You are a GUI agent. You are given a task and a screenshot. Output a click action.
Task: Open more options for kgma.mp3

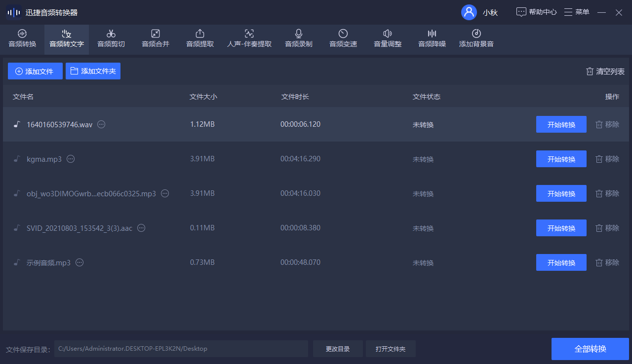coord(71,159)
